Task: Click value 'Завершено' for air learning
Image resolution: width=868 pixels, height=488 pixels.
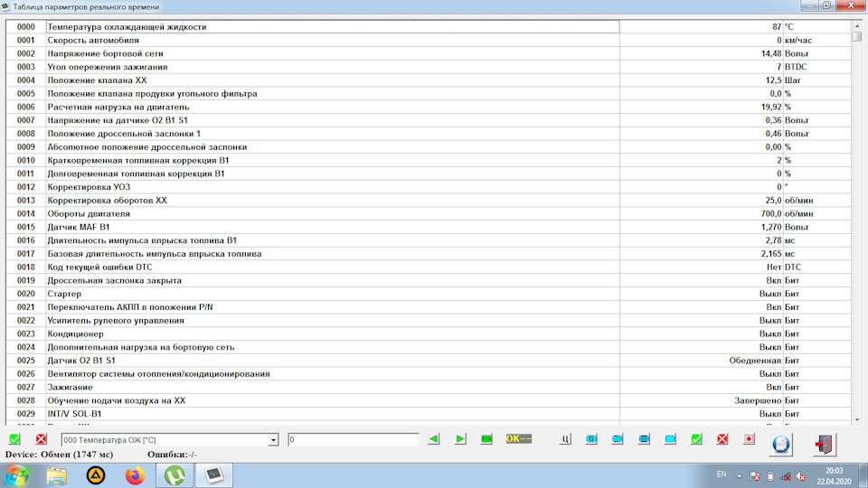Action: click(x=758, y=400)
